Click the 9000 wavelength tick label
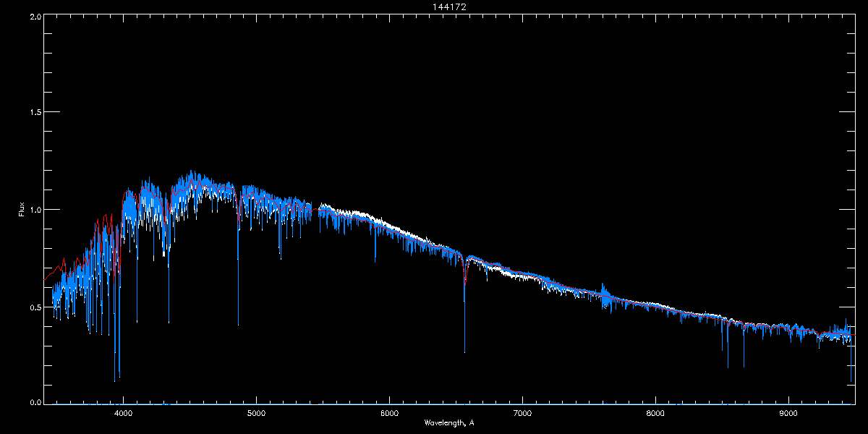 [x=788, y=414]
